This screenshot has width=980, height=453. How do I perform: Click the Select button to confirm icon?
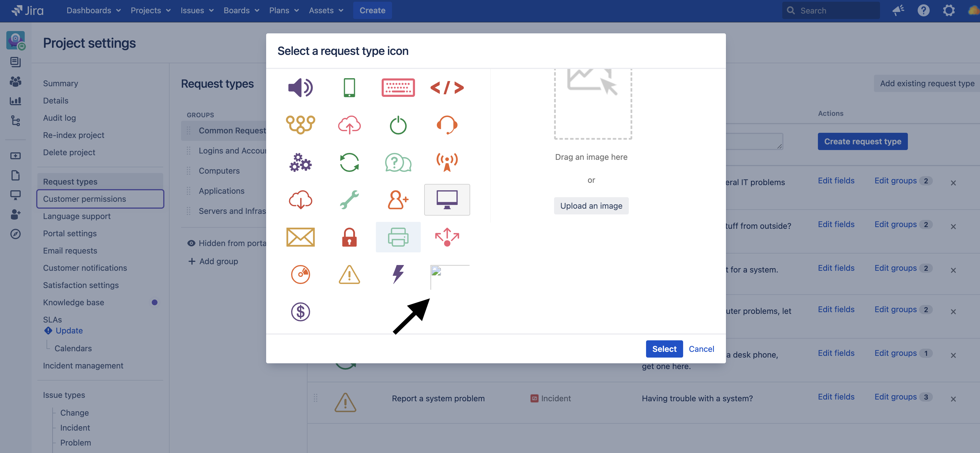(x=664, y=349)
